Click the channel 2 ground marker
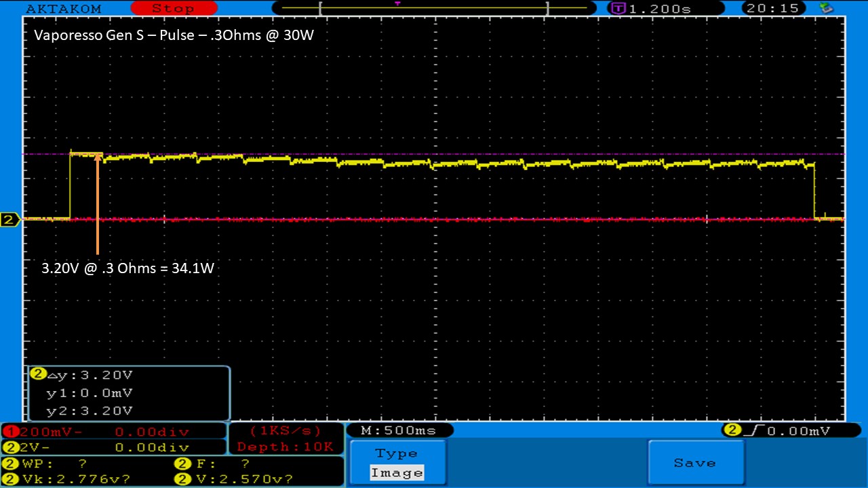 [x=9, y=220]
